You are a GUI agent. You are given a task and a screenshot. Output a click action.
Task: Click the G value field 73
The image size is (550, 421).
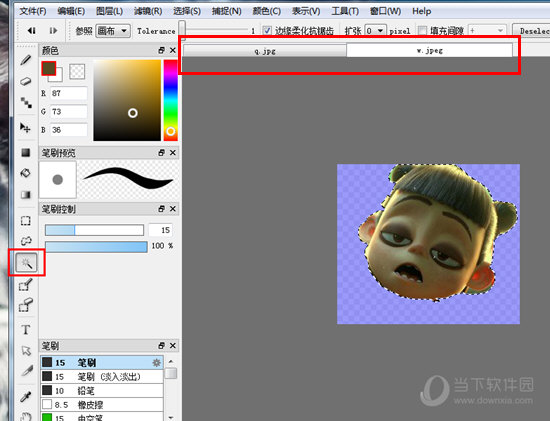tap(68, 112)
